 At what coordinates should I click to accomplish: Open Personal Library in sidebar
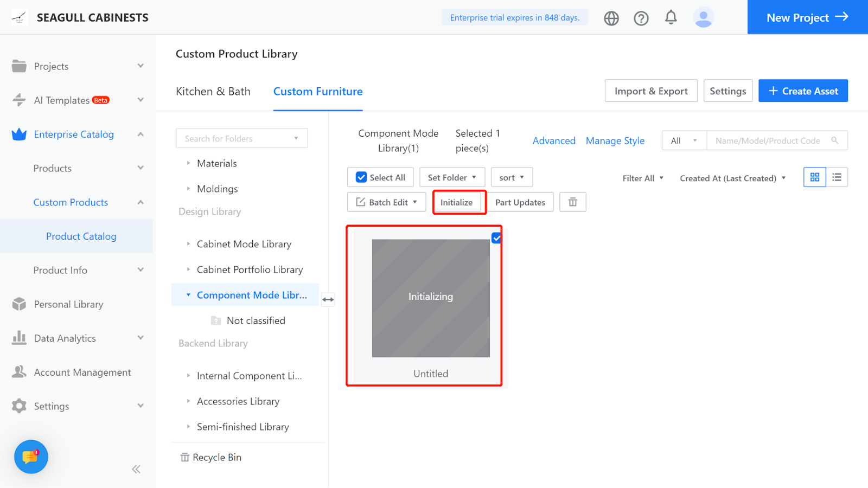pyautogui.click(x=68, y=304)
